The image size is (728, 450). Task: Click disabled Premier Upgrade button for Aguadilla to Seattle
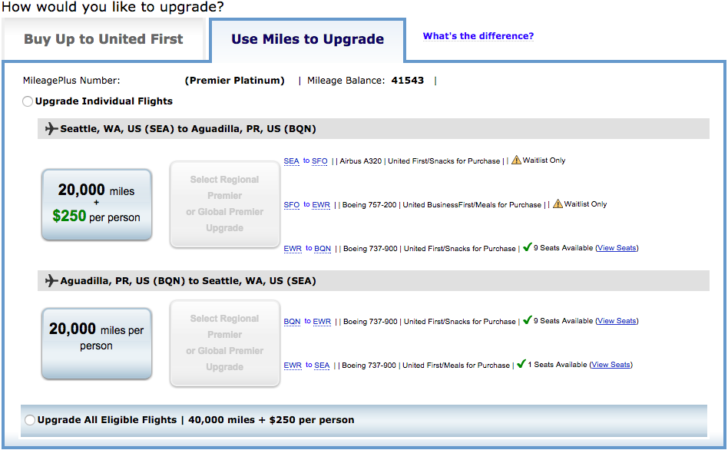(x=225, y=343)
